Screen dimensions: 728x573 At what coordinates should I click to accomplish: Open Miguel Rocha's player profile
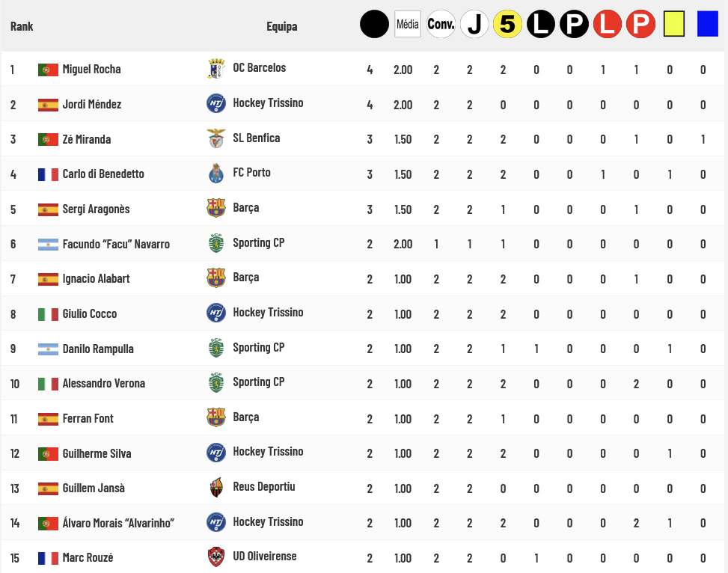tap(91, 70)
